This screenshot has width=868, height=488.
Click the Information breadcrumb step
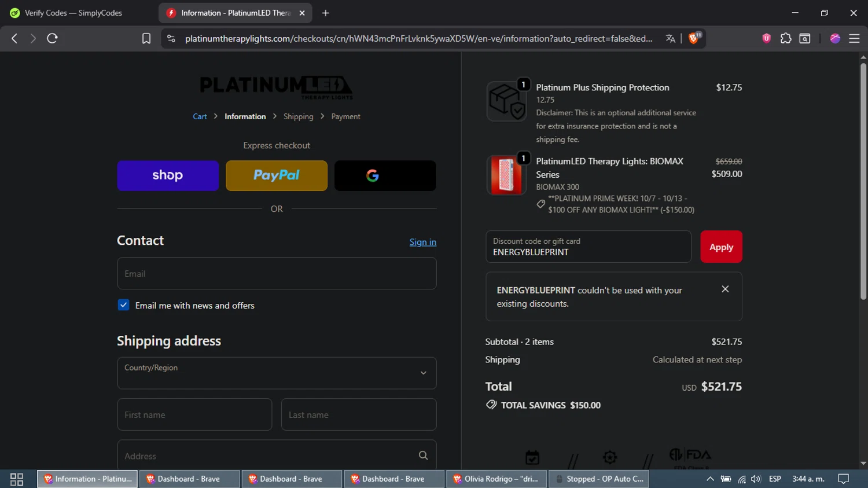(245, 116)
